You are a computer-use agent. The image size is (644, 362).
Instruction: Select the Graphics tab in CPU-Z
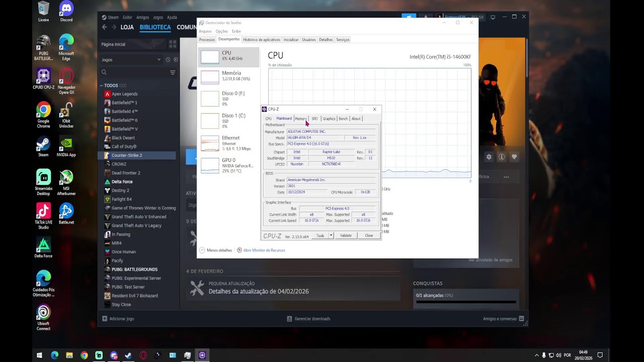coord(329,119)
